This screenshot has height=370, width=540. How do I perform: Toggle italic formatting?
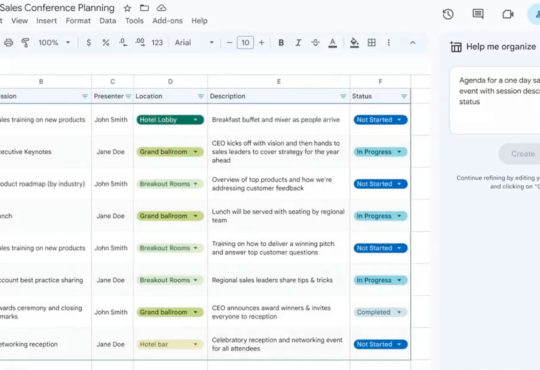(x=298, y=43)
